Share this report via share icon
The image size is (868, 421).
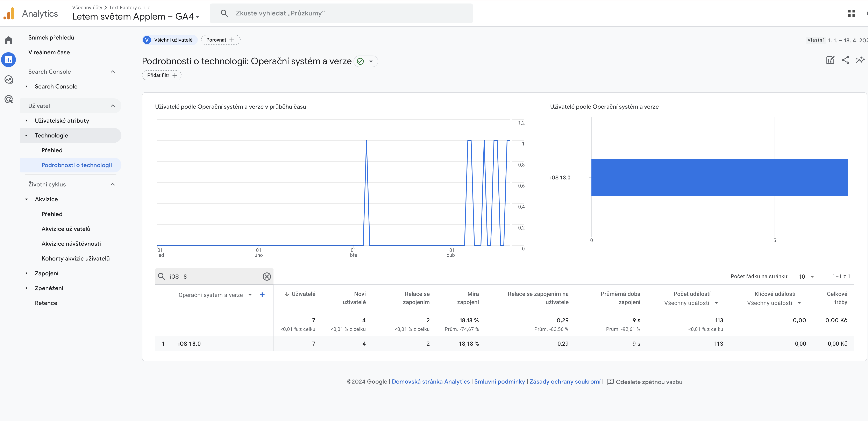pos(845,60)
